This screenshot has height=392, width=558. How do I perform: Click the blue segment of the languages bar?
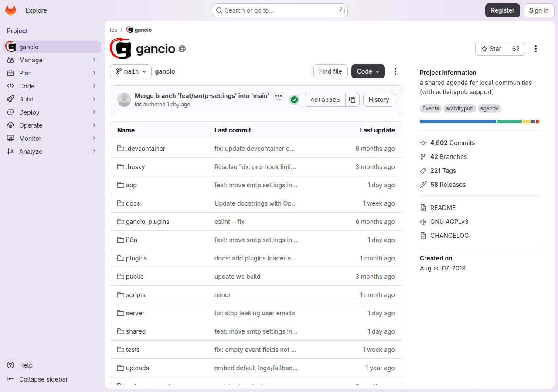coord(458,122)
